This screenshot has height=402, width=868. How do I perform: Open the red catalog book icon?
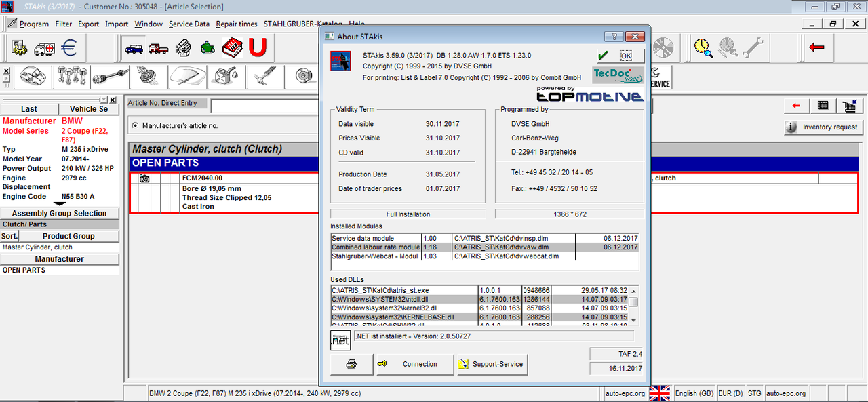click(233, 48)
